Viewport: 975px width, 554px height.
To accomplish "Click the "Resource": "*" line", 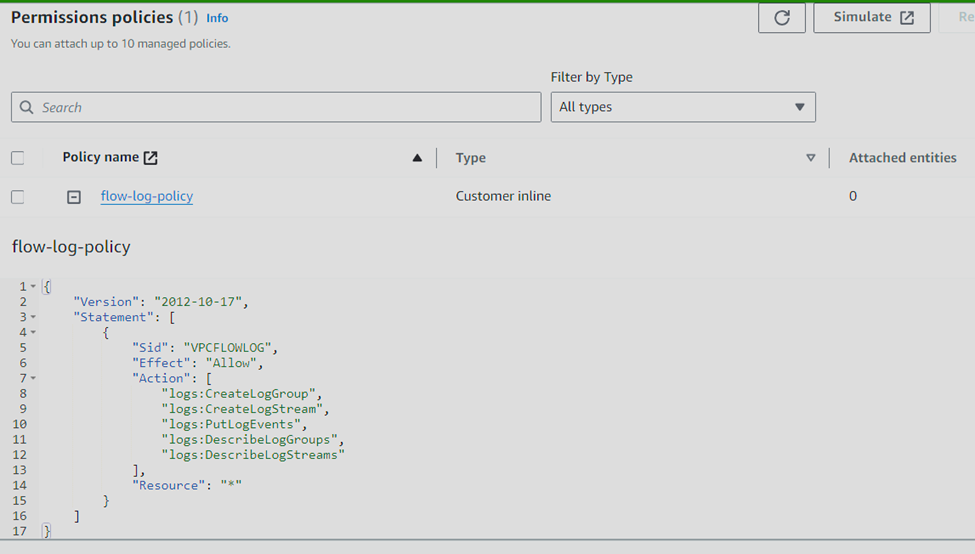I will tap(187, 486).
